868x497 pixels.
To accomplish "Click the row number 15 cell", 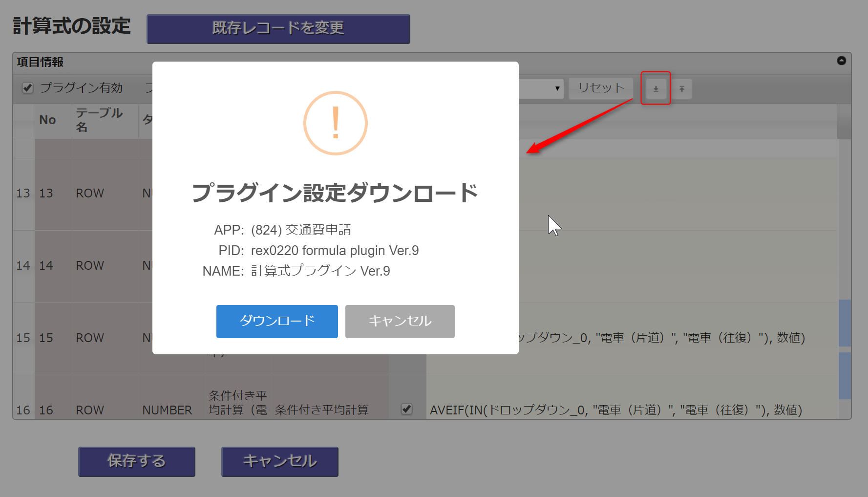I will (x=23, y=338).
